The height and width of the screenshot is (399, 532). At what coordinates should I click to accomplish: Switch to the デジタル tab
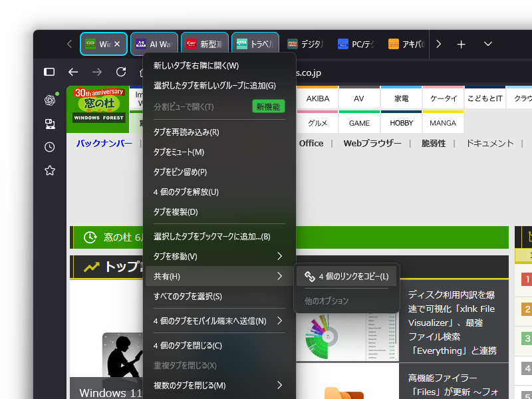point(306,44)
